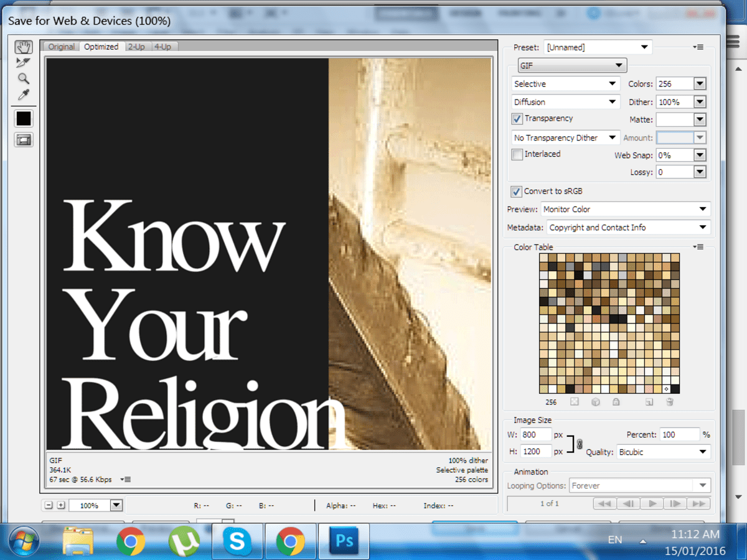Click the add new color icon in Color Table
The height and width of the screenshot is (560, 747).
tap(649, 402)
